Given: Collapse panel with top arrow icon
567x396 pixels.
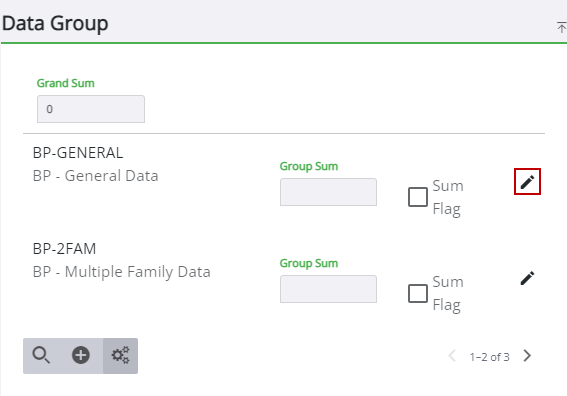Looking at the screenshot, I should coord(561,27).
